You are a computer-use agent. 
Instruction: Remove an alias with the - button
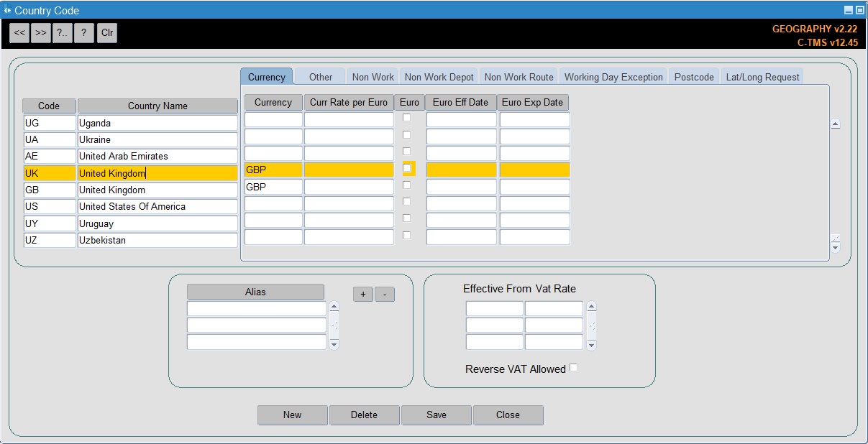(x=385, y=295)
